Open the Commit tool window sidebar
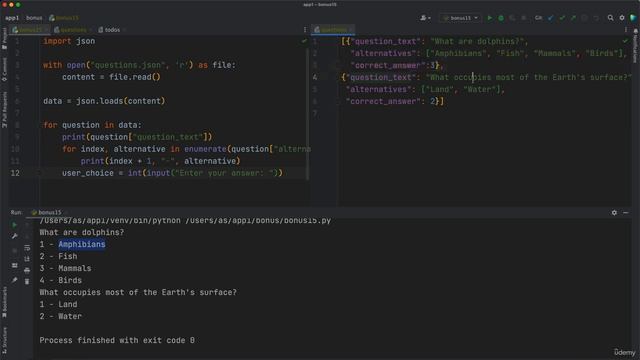The height and width of the screenshot is (360, 640). coord(4,69)
